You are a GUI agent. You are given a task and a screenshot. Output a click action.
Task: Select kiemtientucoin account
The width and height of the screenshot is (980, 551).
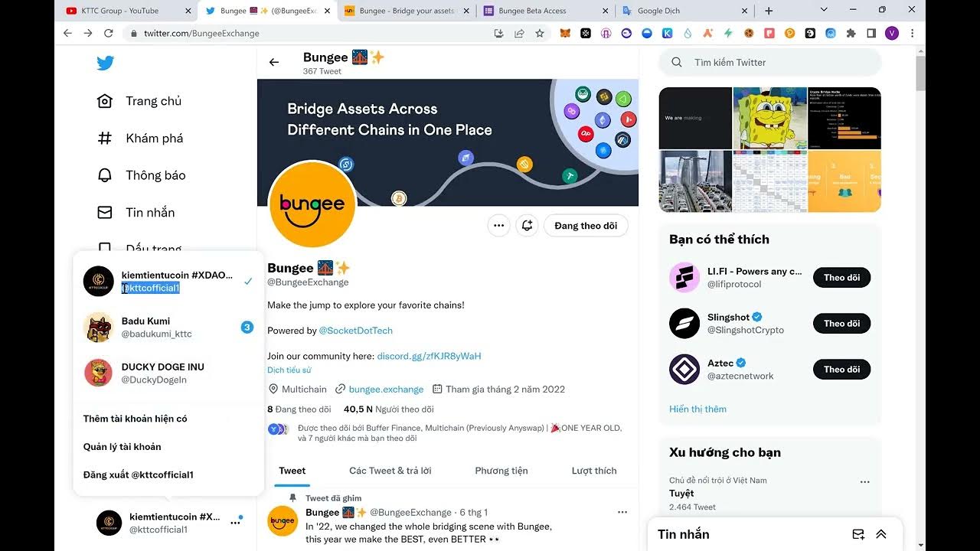168,282
